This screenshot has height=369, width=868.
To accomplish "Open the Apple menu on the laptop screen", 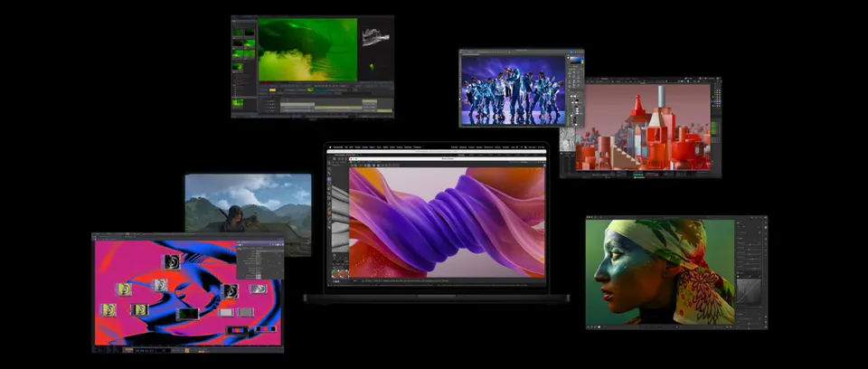I will 331,147.
